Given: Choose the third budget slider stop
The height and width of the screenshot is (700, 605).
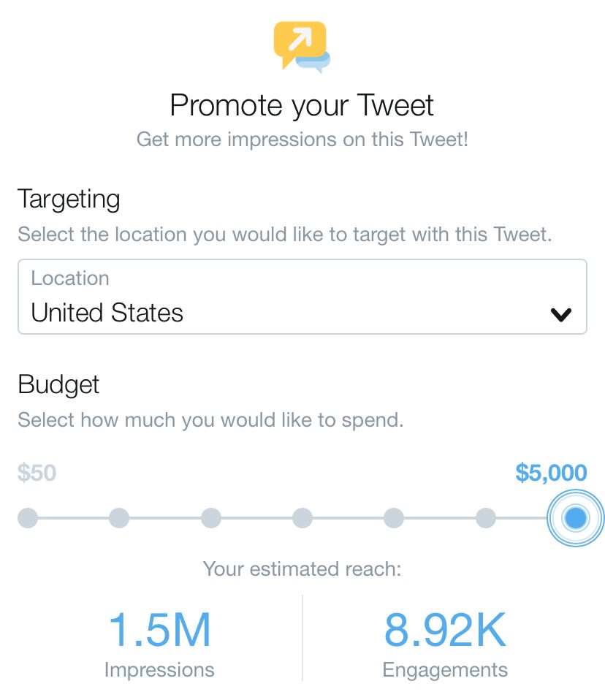Looking at the screenshot, I should tap(211, 518).
